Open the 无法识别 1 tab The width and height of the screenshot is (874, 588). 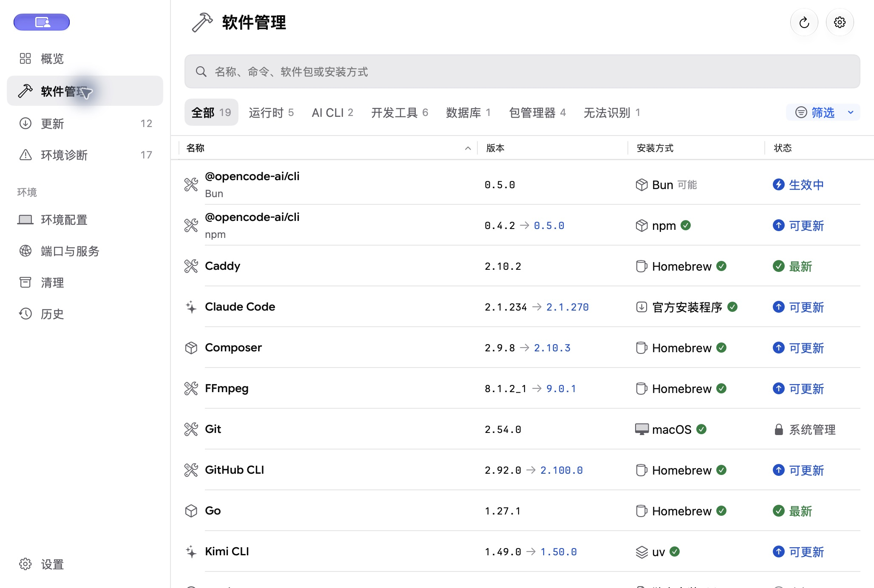[x=612, y=112]
